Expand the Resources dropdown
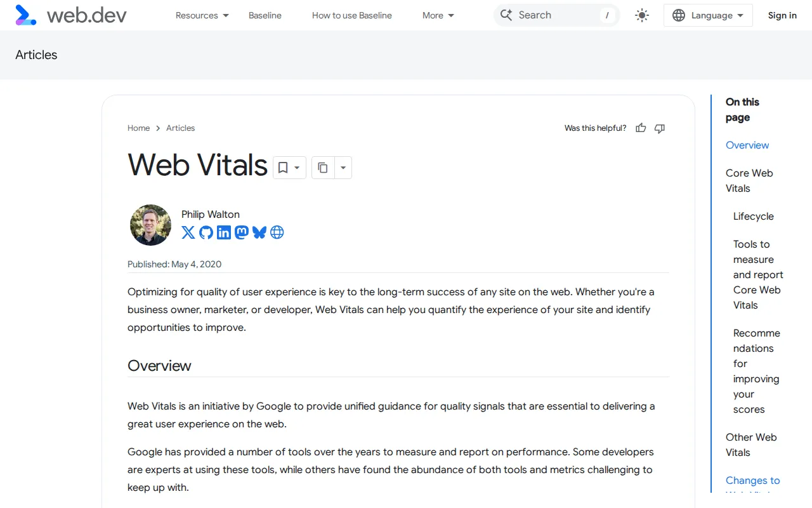Screen dimensions: 812x508 click(x=202, y=15)
